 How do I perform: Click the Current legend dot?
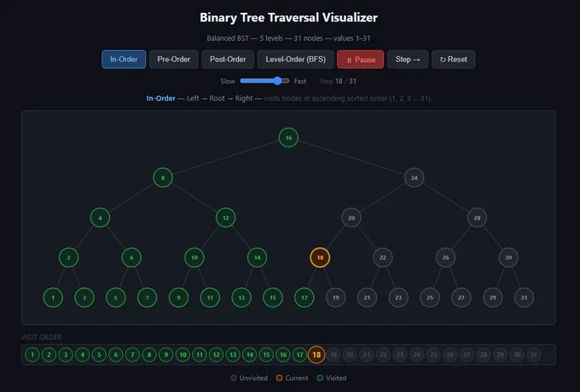click(279, 378)
